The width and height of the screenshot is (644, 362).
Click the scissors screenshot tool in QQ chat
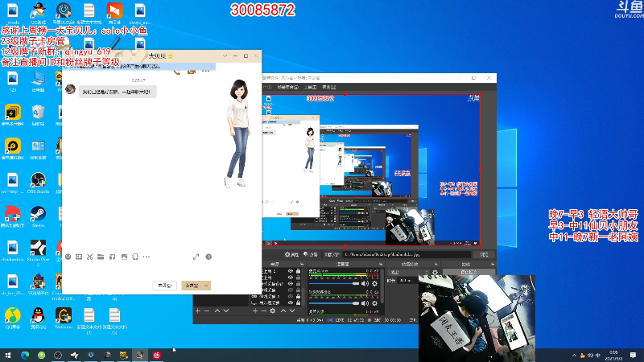(89, 257)
